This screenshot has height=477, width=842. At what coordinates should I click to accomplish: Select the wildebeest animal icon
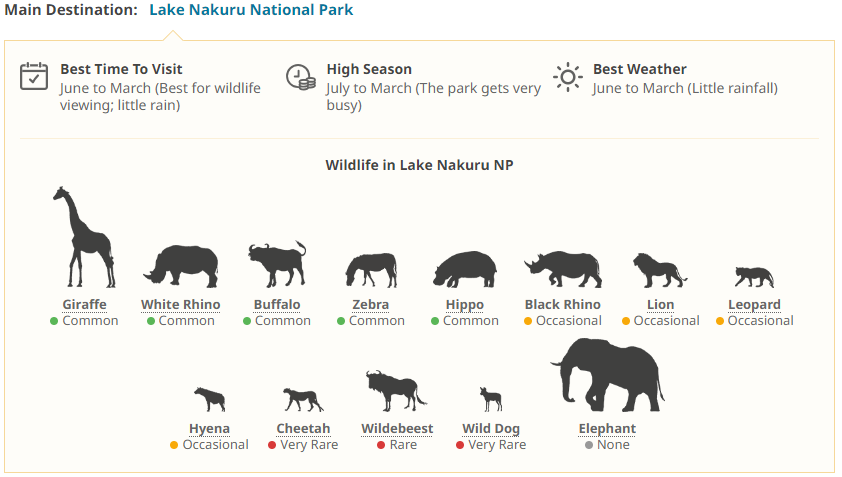(396, 391)
